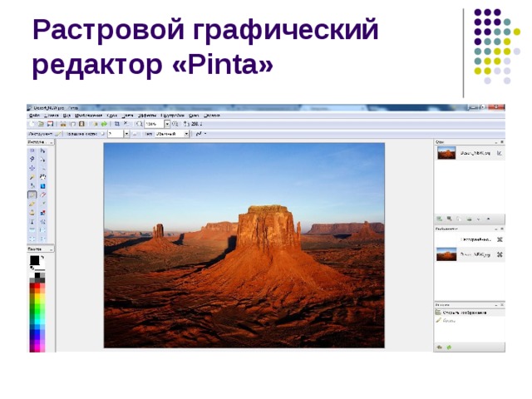Click the Delete Layer button
The height and width of the screenshot is (399, 532).
449,219
